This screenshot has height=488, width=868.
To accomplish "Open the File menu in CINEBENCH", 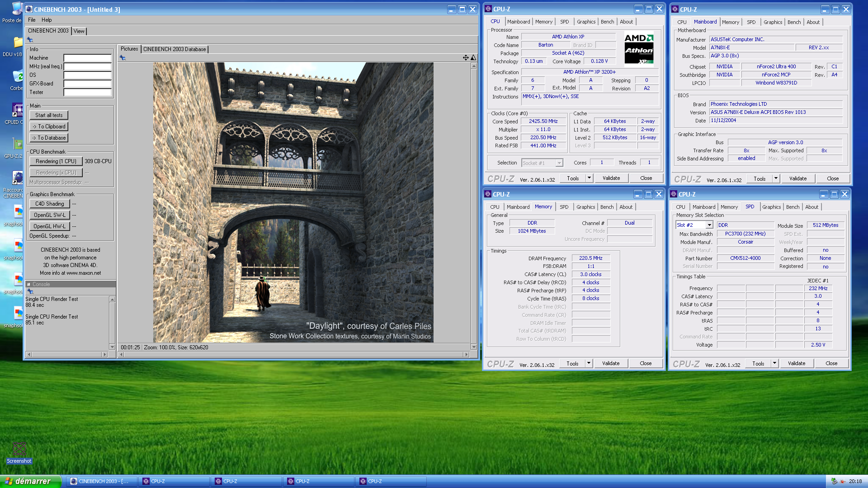I will pyautogui.click(x=32, y=20).
